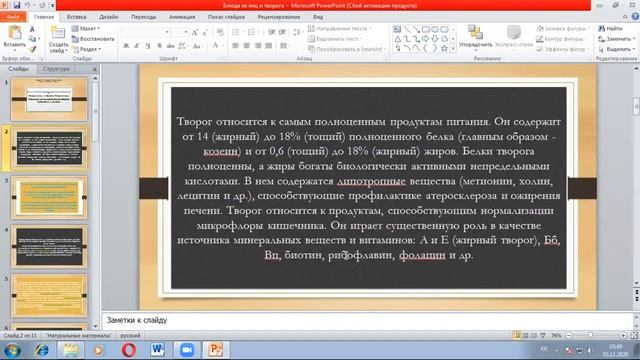Select the triangle shape in shapes gallery
This screenshot has width=640, height=360.
tap(397, 39)
